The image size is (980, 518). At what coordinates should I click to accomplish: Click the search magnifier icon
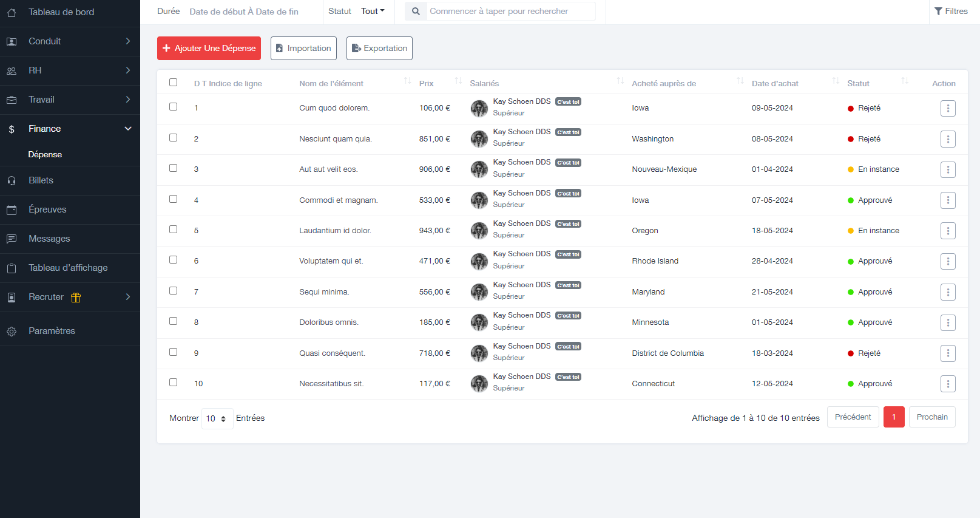(x=416, y=12)
